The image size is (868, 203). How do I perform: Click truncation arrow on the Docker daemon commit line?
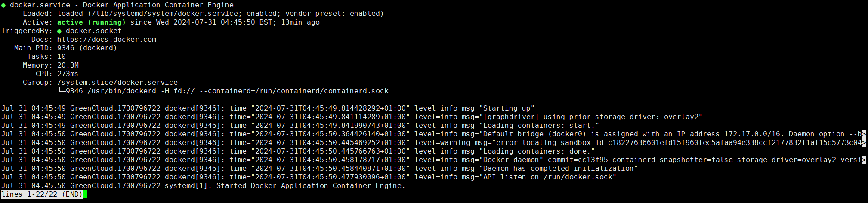[864, 160]
